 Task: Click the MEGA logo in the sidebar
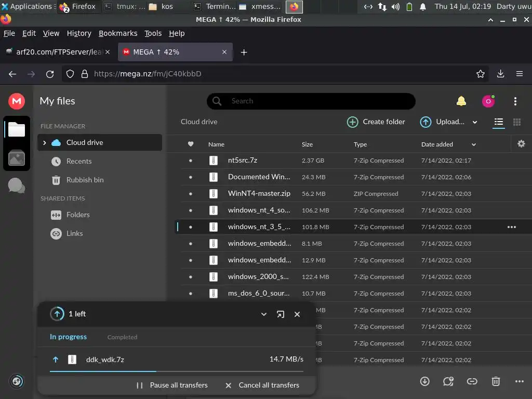click(x=16, y=101)
